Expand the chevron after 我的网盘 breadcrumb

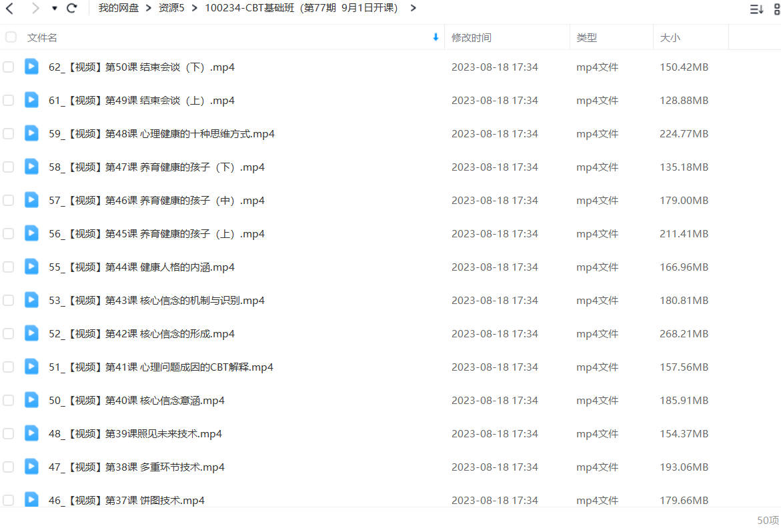[x=149, y=8]
